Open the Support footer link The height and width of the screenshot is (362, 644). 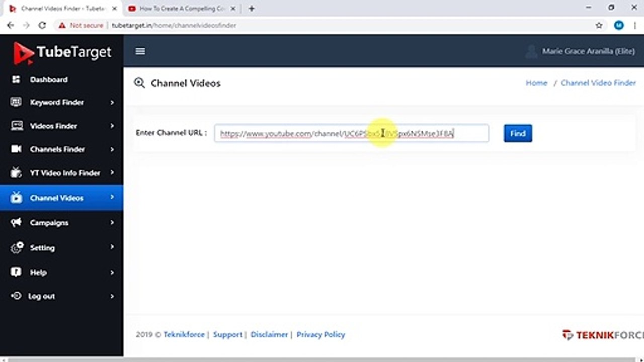coord(227,334)
